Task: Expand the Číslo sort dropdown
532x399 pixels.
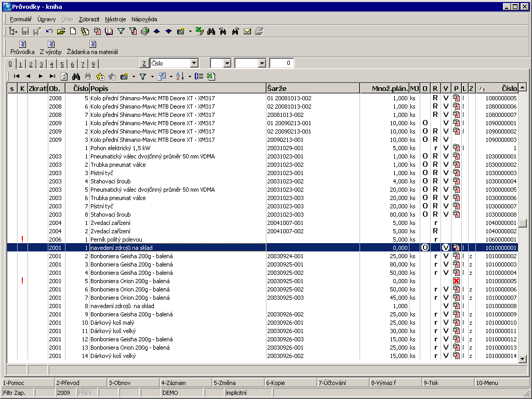Action: [x=194, y=63]
